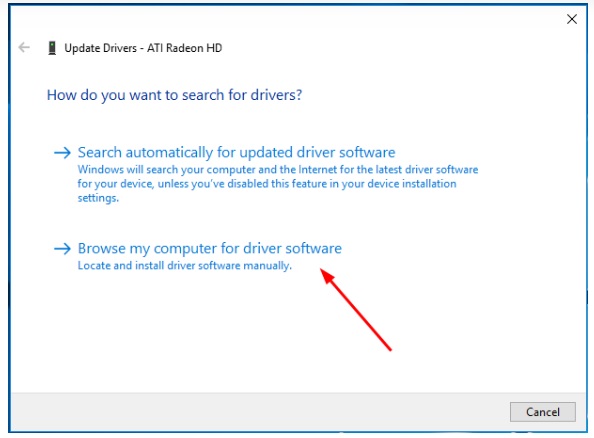This screenshot has height=438, width=594.
Task: Click the word 'settings.' in the description
Action: click(98, 198)
